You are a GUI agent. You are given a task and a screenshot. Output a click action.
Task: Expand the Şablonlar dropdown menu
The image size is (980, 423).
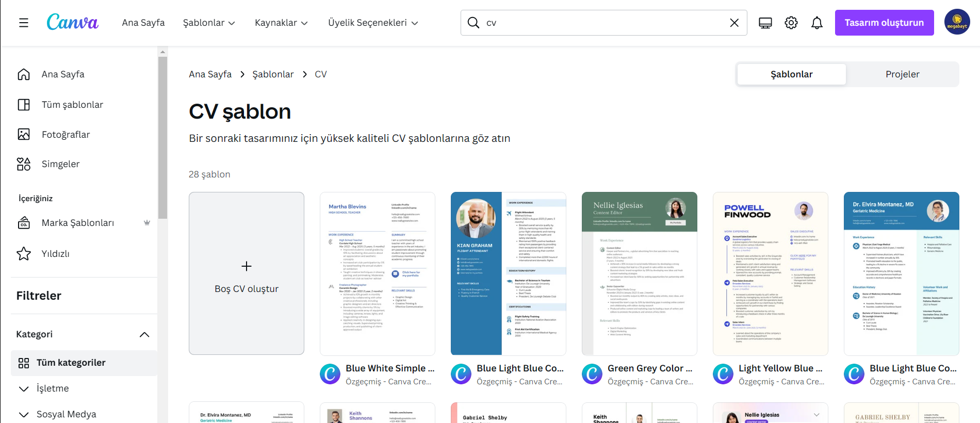(209, 23)
